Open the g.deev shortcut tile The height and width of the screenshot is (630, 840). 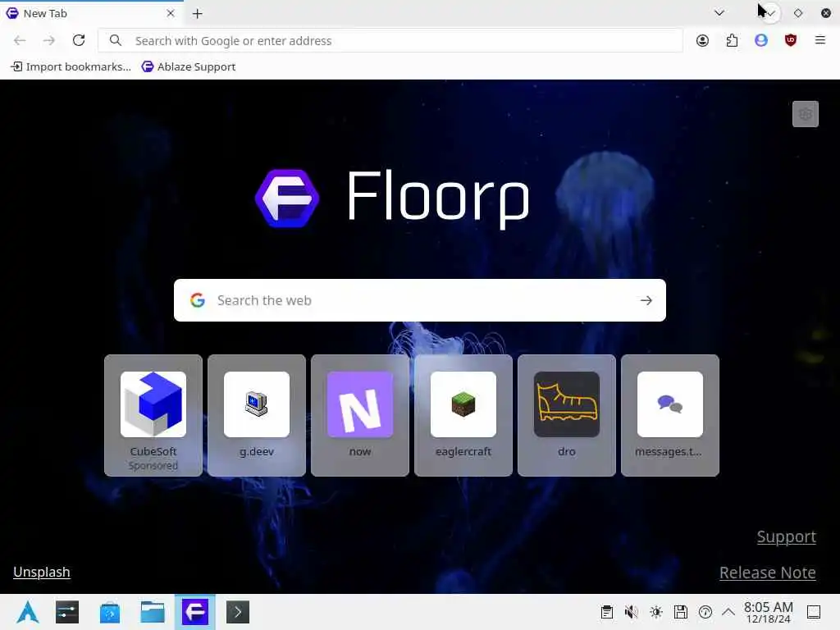point(257,415)
